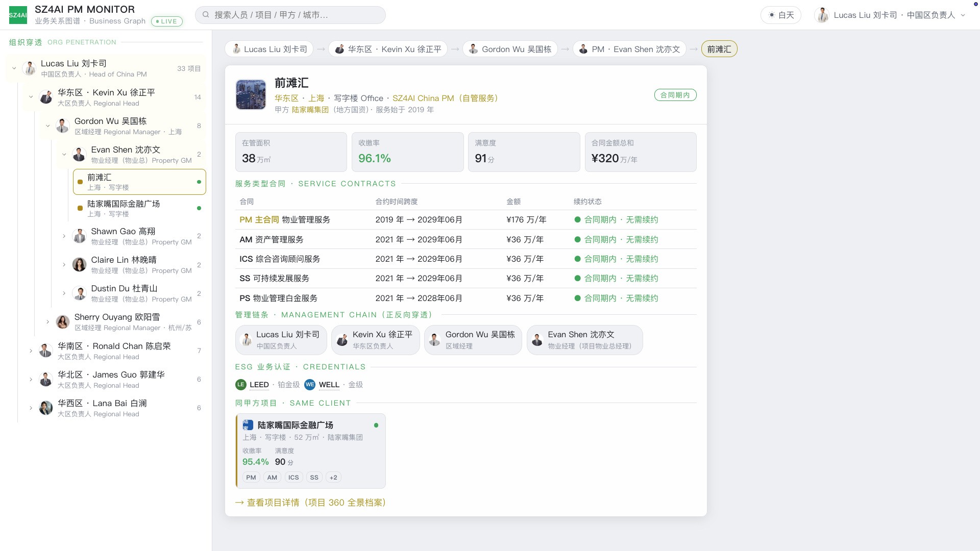Open 查看项目详情 项目 360 全景档案 link
980x551 pixels.
coord(311,503)
